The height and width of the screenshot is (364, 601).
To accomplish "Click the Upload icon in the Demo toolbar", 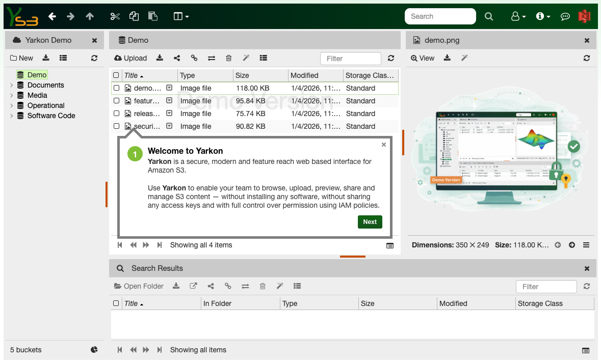I will pos(130,58).
